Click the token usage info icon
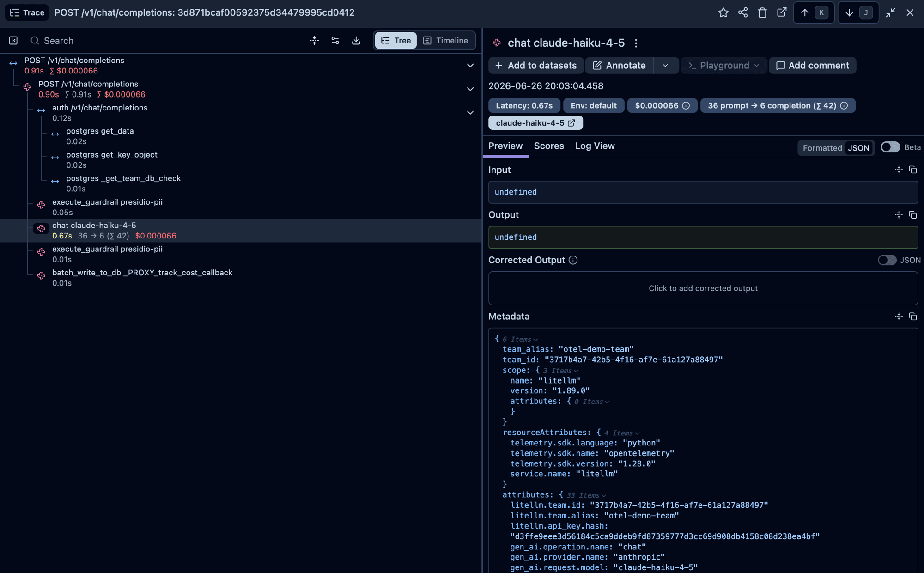 click(844, 106)
